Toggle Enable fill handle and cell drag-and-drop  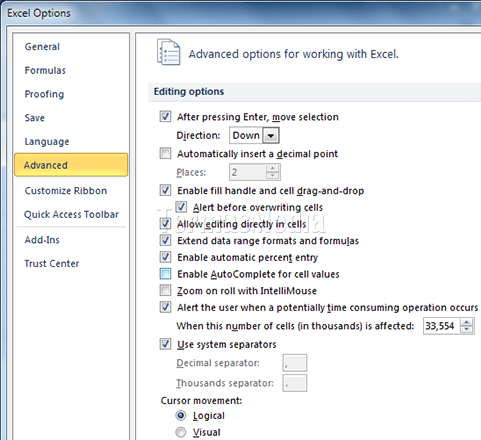coord(165,190)
